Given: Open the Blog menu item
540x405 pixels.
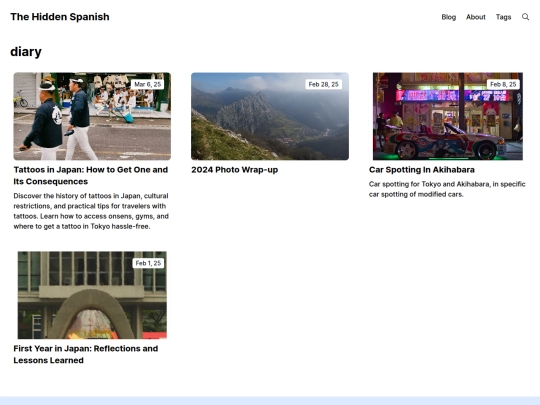Looking at the screenshot, I should [449, 17].
